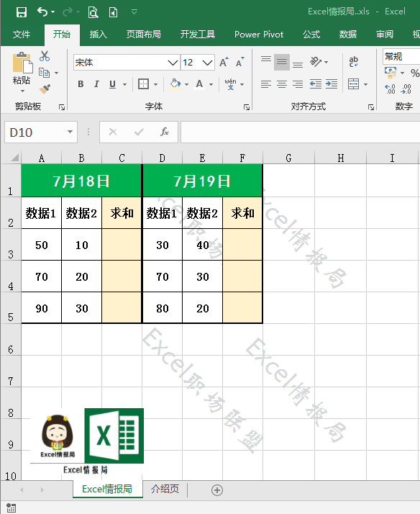420x514 pixels.
Task: Click the Select All corner triangle
Action: tap(14, 158)
